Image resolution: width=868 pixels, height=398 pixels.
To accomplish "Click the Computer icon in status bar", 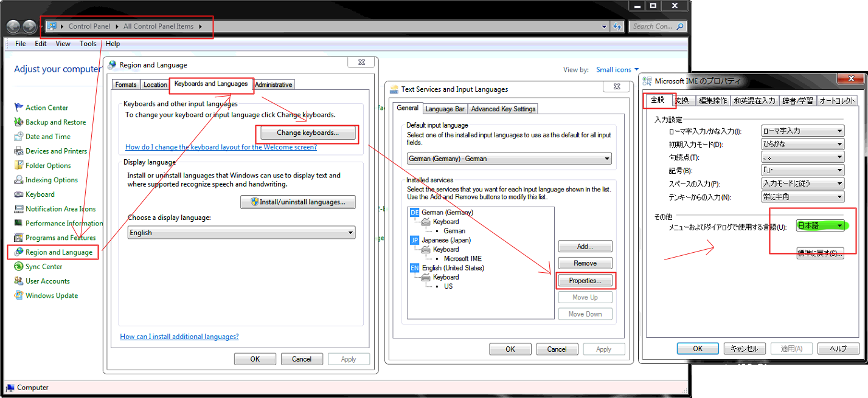I will [10, 388].
